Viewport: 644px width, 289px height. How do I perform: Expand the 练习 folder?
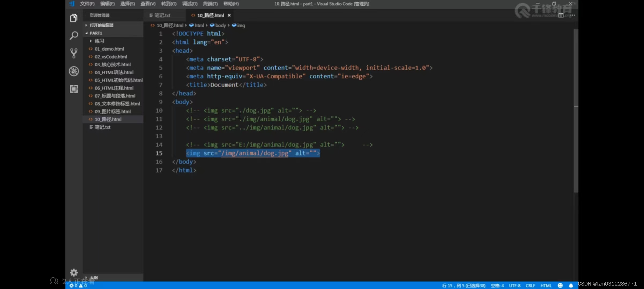pyautogui.click(x=113, y=41)
